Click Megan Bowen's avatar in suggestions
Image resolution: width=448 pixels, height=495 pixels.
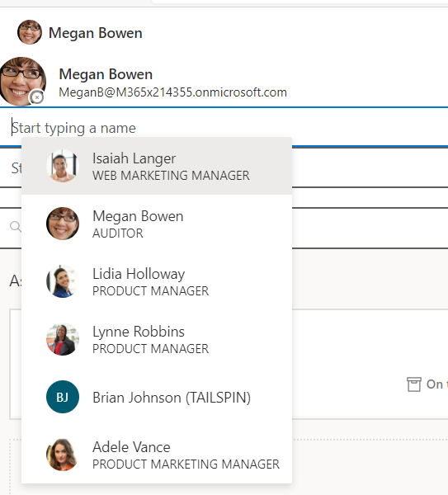tap(63, 224)
